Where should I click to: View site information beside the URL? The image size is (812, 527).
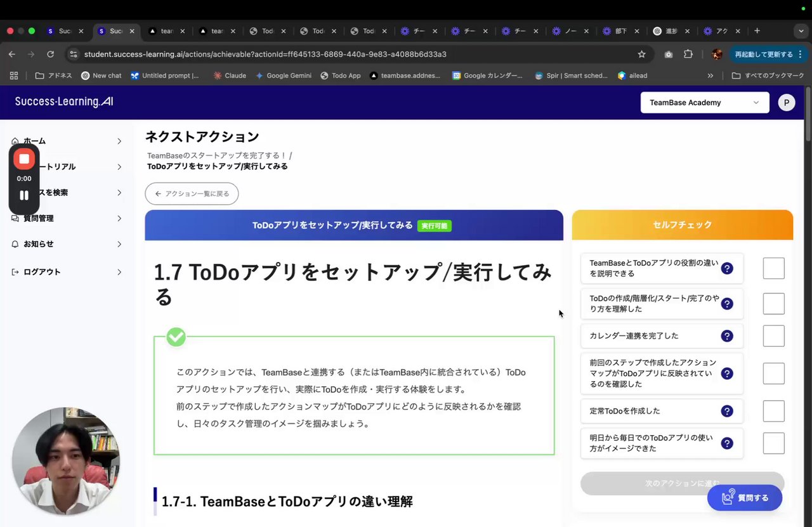(74, 55)
